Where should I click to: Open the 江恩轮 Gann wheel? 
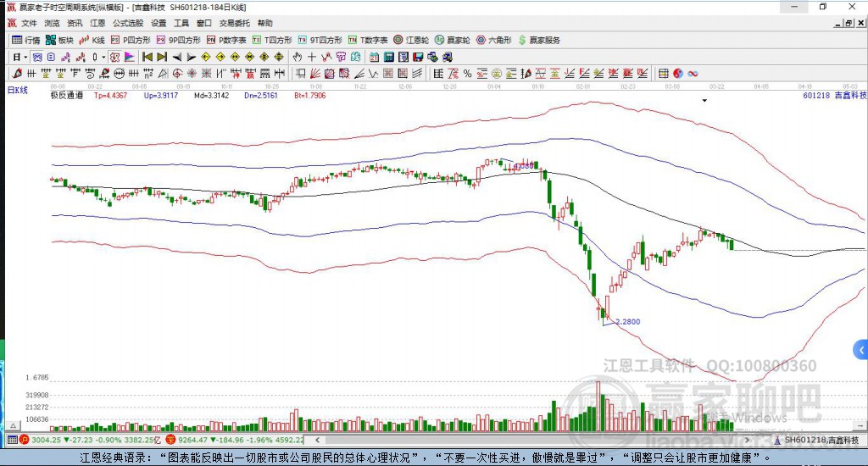click(411, 40)
